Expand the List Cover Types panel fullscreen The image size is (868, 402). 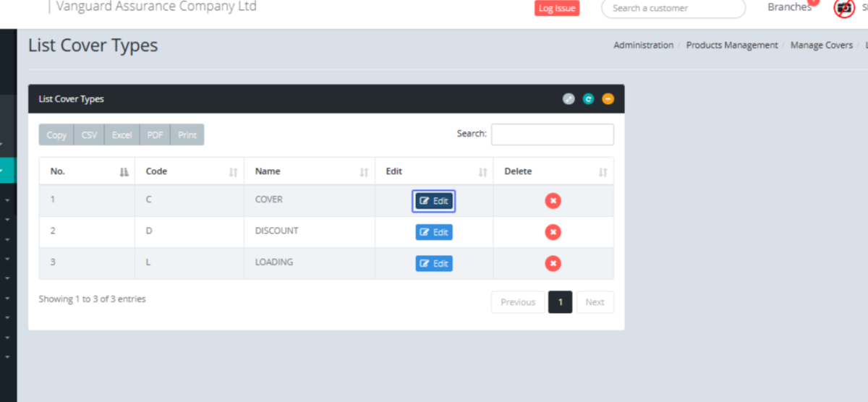click(569, 99)
